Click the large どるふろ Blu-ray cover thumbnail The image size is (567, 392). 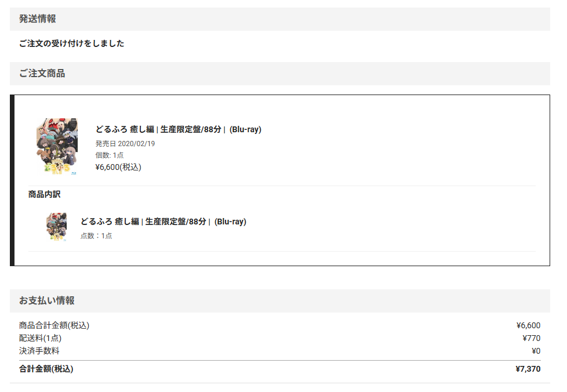click(x=57, y=146)
